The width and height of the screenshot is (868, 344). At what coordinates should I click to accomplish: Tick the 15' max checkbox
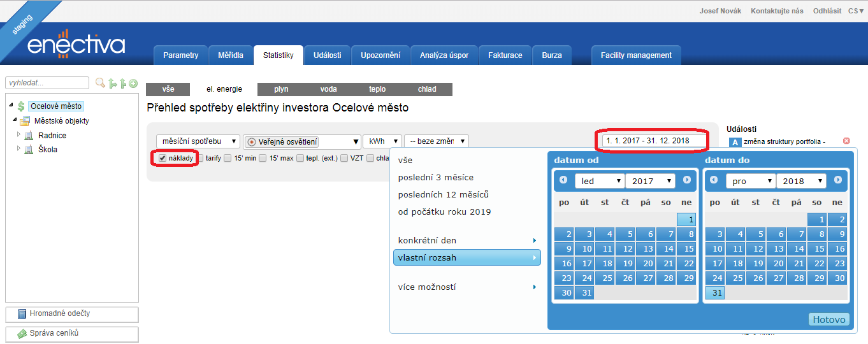coord(263,158)
